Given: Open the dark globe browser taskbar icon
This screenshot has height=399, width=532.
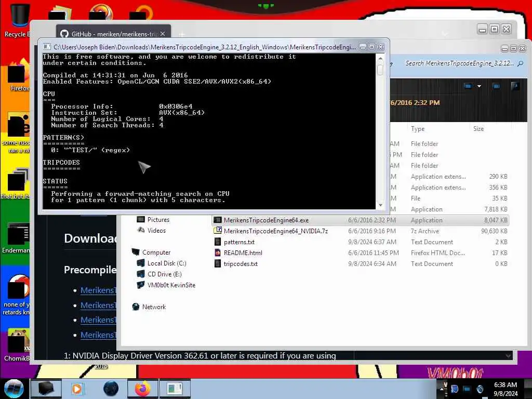Looking at the screenshot, I should point(111,389).
